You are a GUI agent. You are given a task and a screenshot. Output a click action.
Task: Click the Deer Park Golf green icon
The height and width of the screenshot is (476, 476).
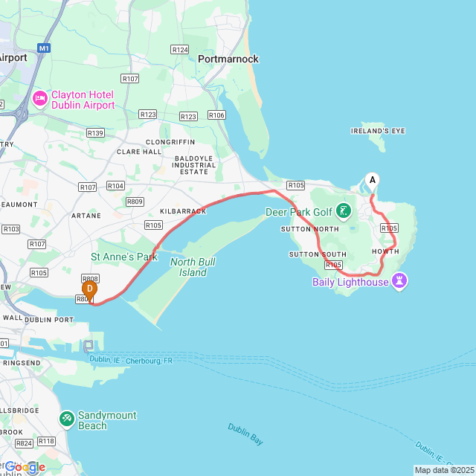tap(344, 211)
